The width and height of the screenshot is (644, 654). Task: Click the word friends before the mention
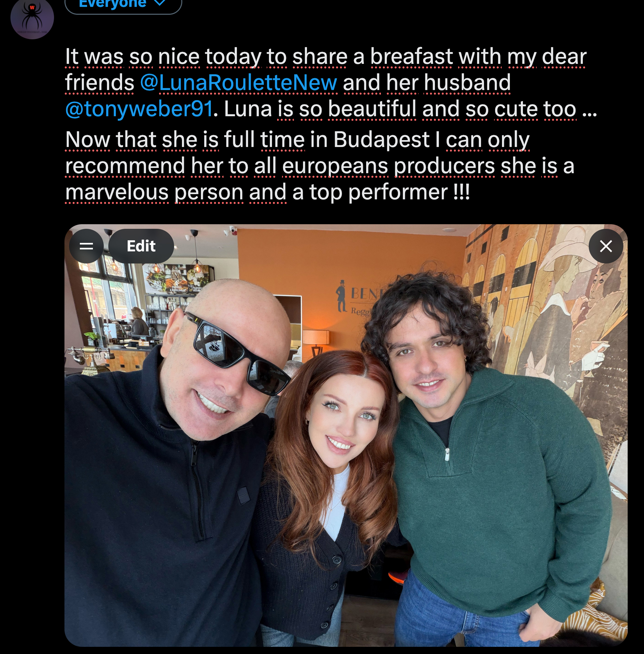coord(100,82)
